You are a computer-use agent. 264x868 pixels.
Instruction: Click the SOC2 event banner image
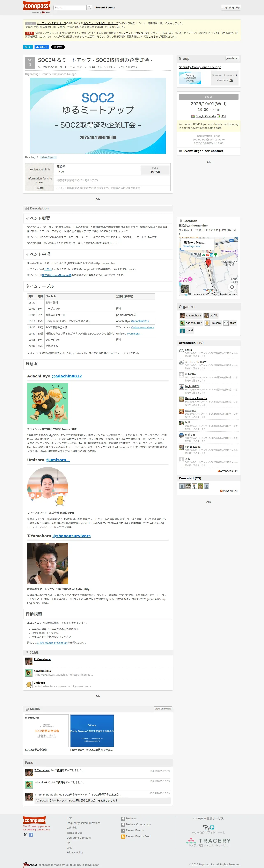(98, 116)
